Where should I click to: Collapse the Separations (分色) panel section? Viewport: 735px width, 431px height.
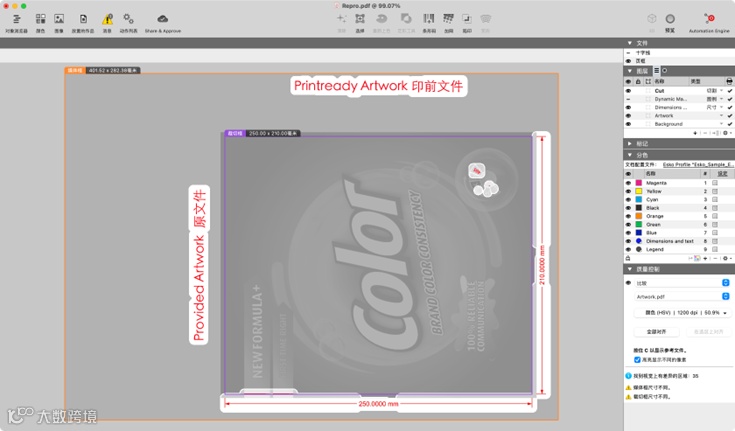(630, 155)
